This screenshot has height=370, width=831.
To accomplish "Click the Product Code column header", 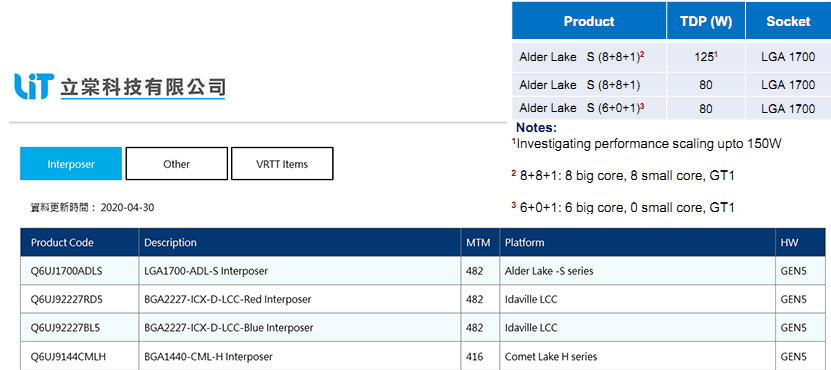I will [x=62, y=243].
